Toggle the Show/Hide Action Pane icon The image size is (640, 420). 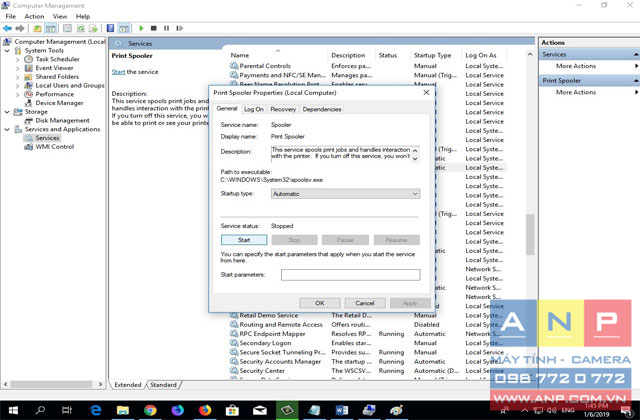pos(124,28)
